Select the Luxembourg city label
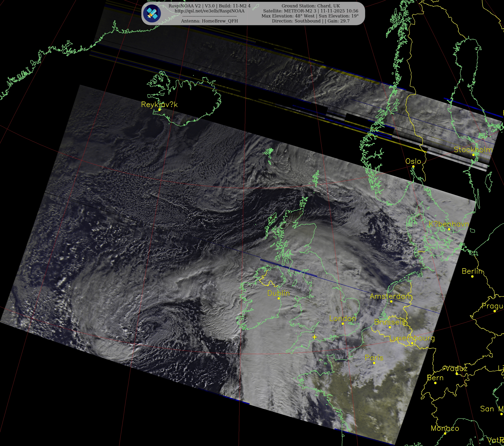Screen dimensions: 504x446 coord(412,338)
